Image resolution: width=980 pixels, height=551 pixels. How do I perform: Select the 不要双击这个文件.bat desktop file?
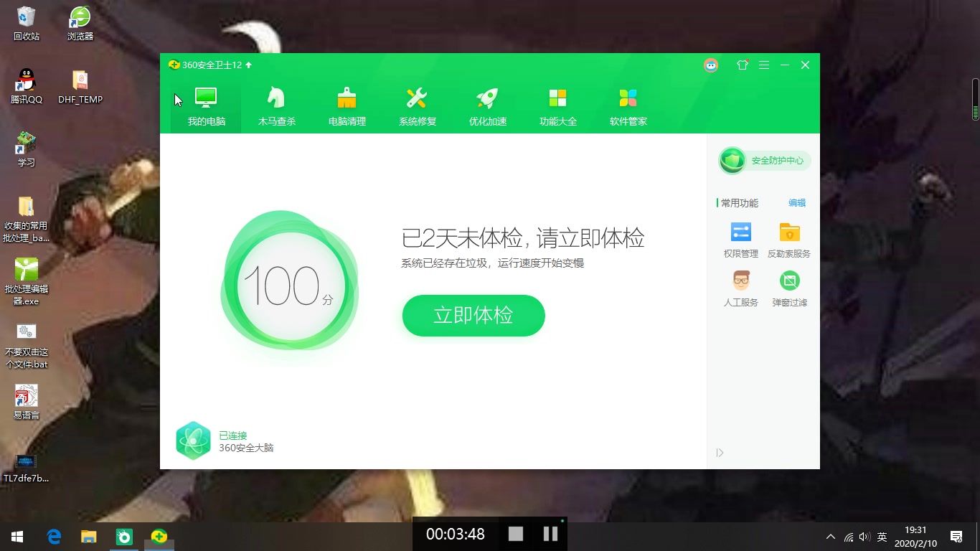tap(26, 345)
